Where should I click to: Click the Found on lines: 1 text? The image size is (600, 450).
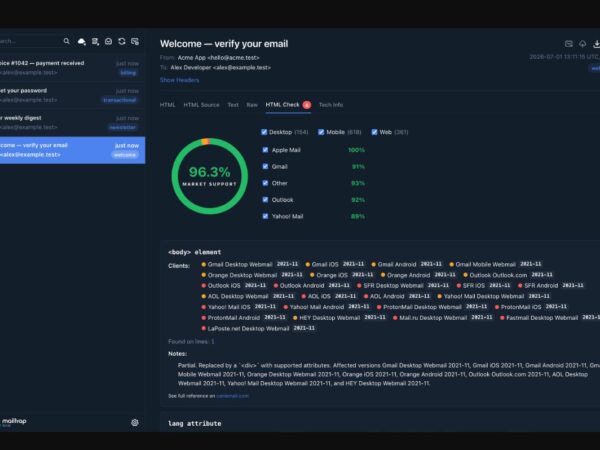coord(191,341)
